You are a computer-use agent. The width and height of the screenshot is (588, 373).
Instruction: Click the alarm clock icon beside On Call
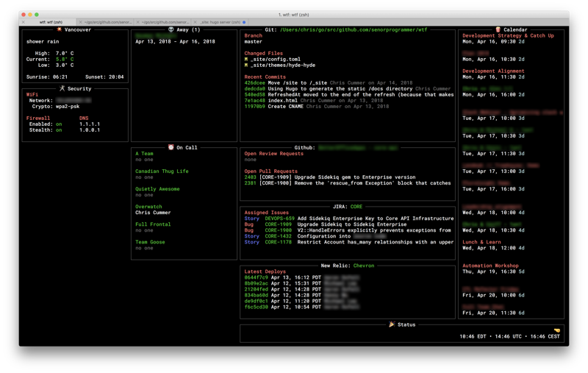click(171, 148)
